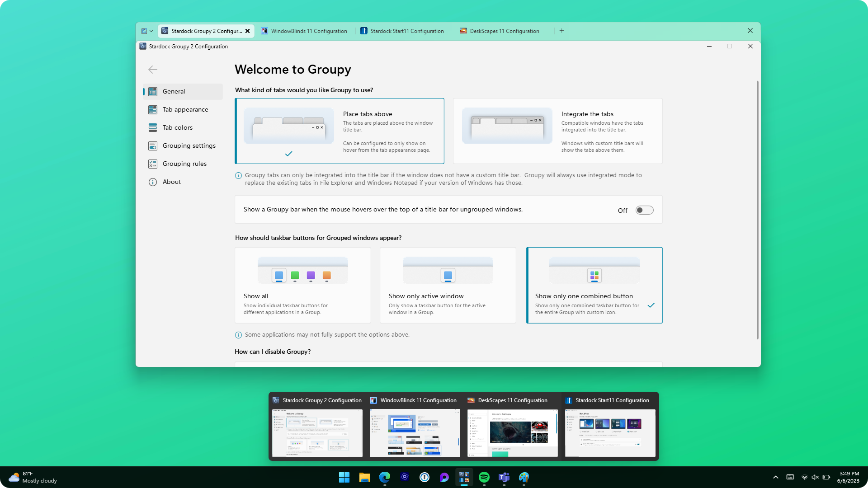This screenshot has height=488, width=868.
Task: Close the Stardock Groupy 2 tab
Action: click(x=247, y=31)
